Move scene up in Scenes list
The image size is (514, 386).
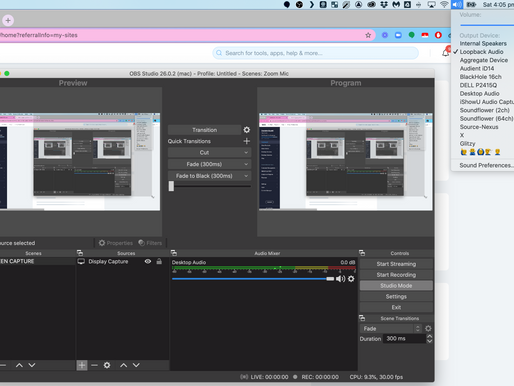click(x=19, y=365)
